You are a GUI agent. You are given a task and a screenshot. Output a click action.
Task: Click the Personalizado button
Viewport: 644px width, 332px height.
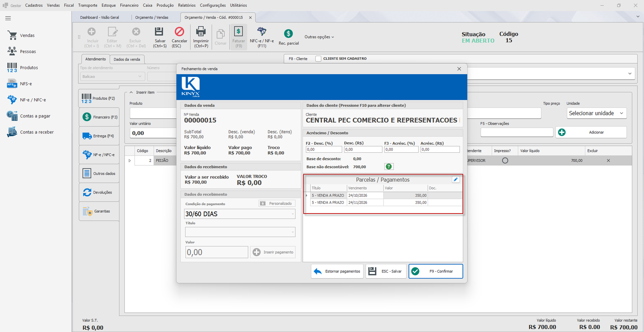[x=277, y=203]
